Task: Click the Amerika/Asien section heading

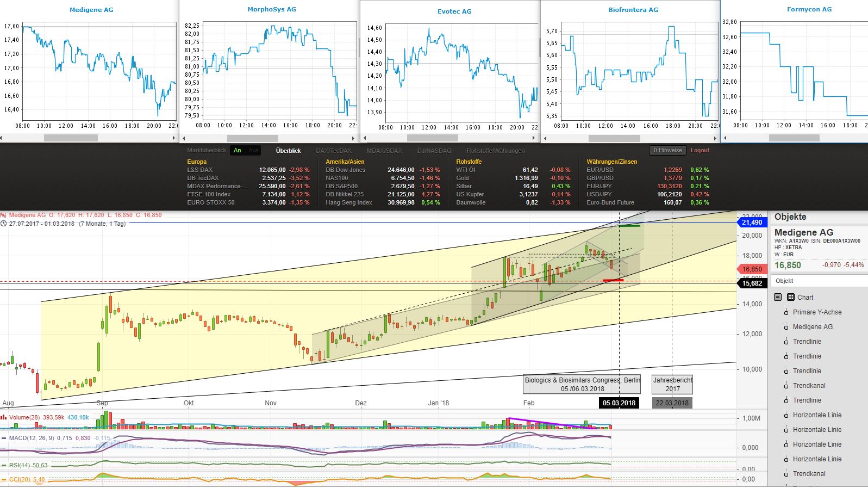Action: tap(345, 162)
